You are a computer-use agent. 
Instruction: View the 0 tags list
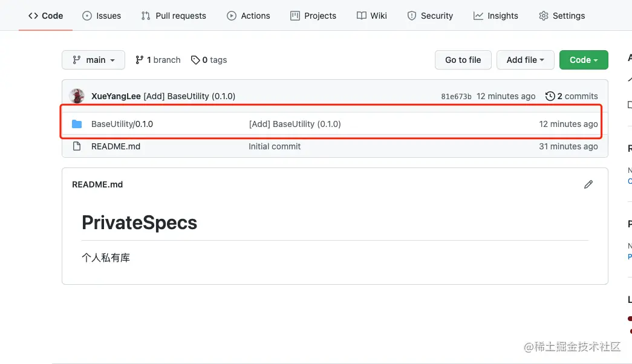(209, 60)
